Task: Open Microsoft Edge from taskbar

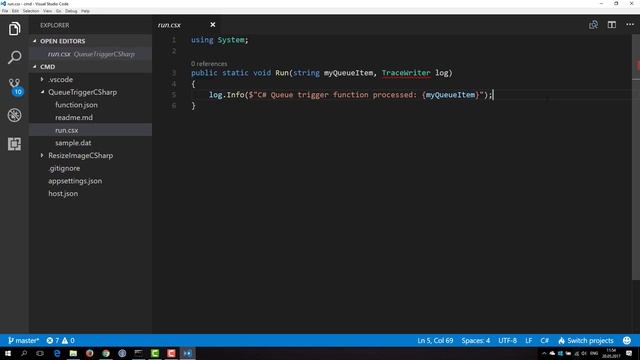Action: (57, 353)
